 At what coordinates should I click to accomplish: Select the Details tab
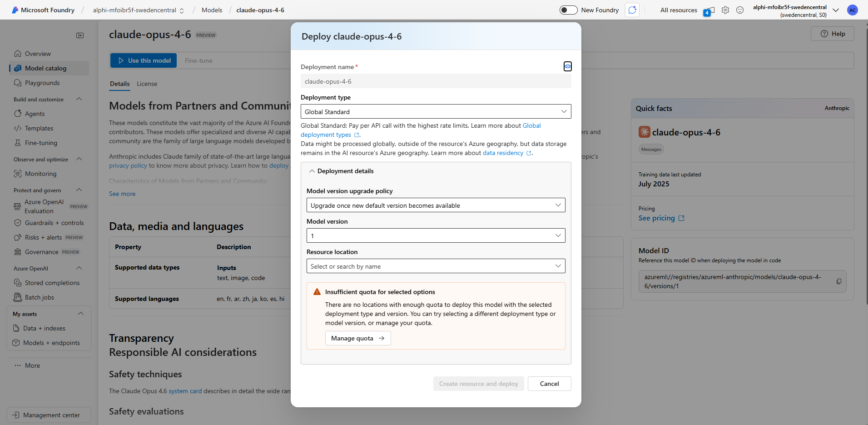click(x=120, y=84)
